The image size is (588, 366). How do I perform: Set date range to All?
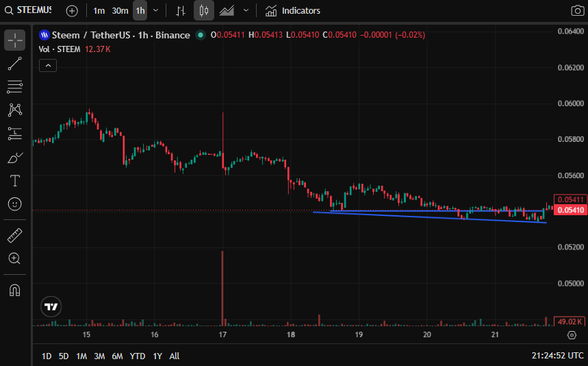[x=175, y=356]
